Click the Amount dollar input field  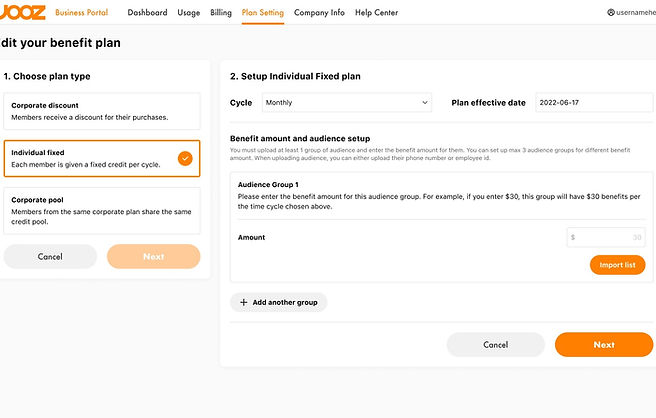[606, 237]
